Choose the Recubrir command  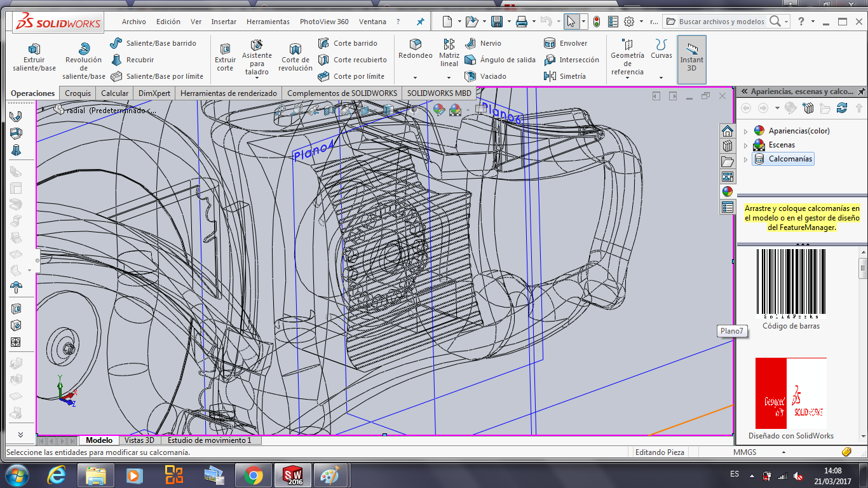pyautogui.click(x=132, y=60)
